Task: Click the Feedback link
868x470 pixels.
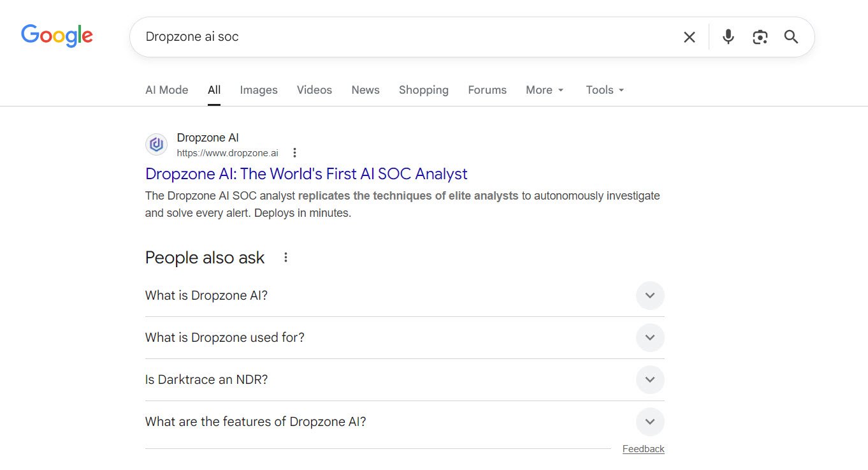Action: (643, 449)
